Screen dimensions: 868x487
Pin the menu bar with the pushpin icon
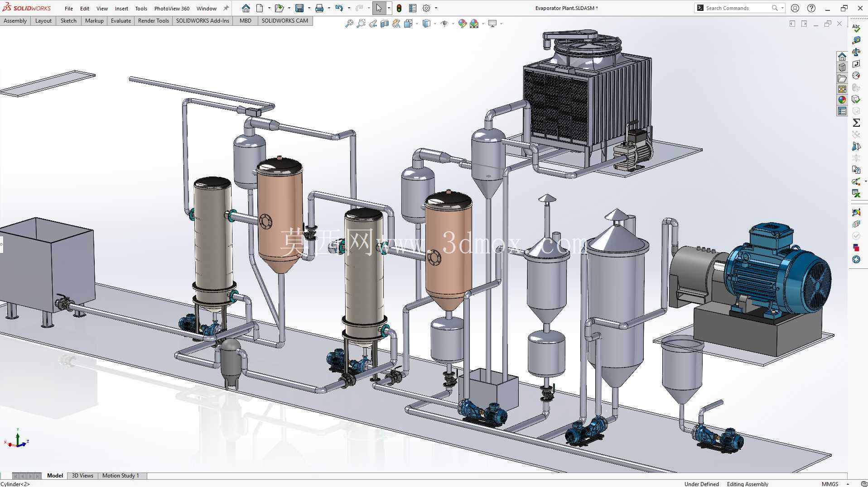click(226, 8)
